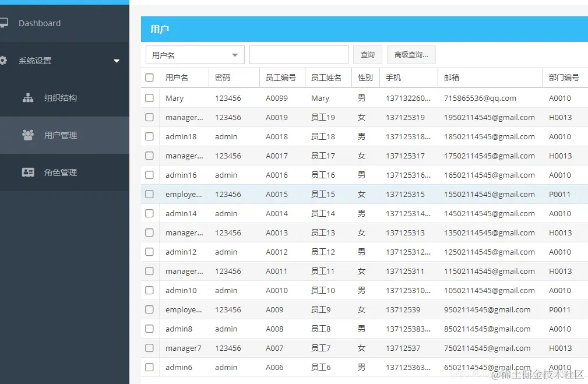Click email 18502114545@gmail.com
Image resolution: width=588 pixels, height=384 pixels.
[490, 137]
